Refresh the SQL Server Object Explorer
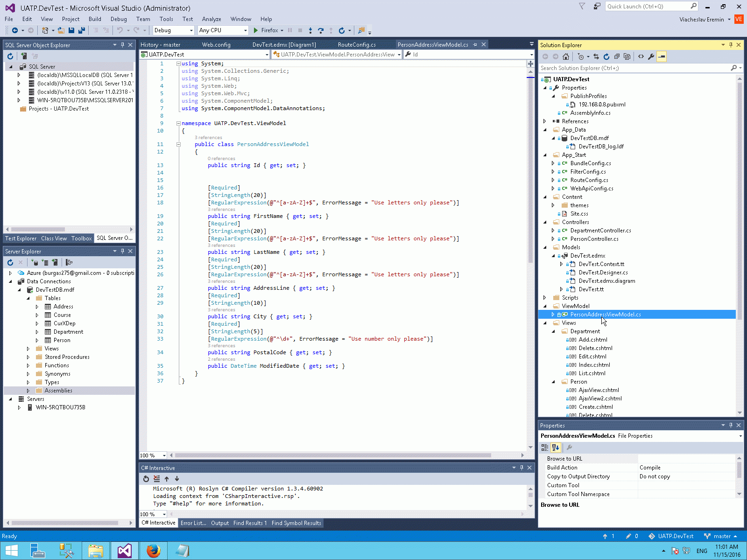This screenshot has height=560, width=747. (x=10, y=56)
